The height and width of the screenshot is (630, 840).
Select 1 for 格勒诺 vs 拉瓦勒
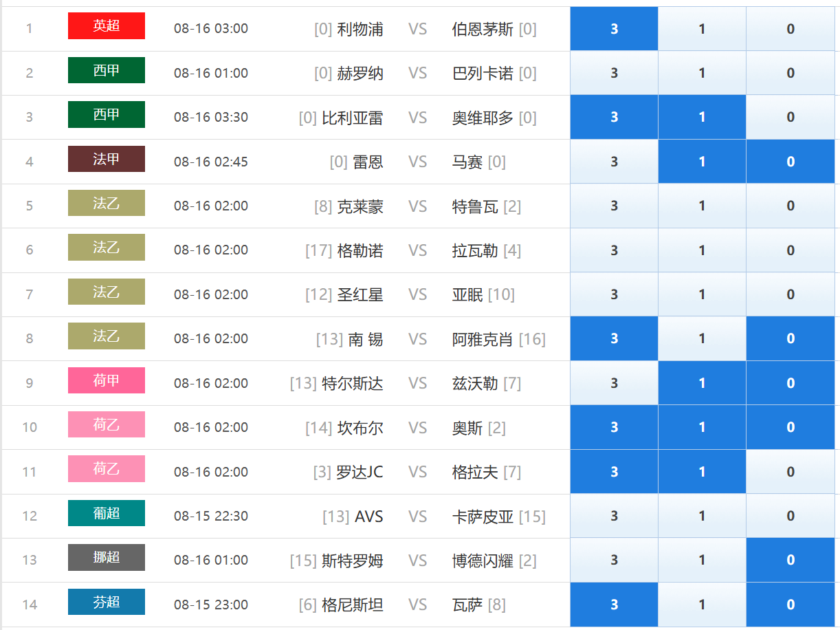[x=702, y=250]
